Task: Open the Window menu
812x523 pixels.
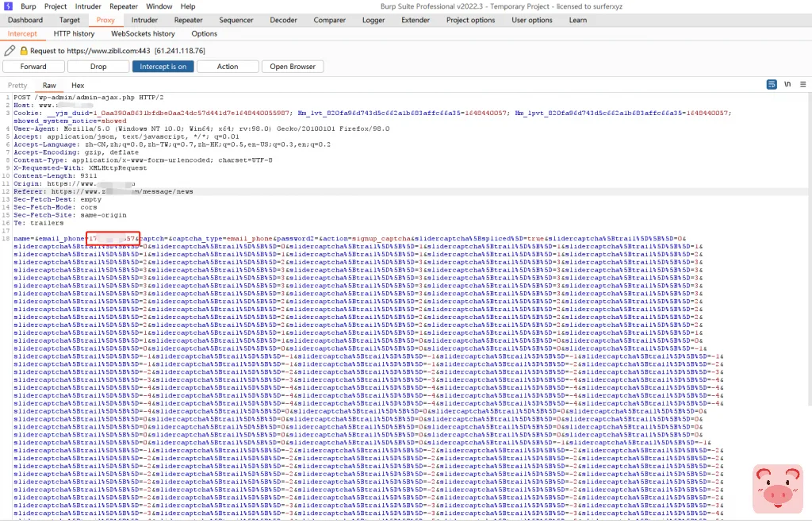Action: pyautogui.click(x=159, y=6)
